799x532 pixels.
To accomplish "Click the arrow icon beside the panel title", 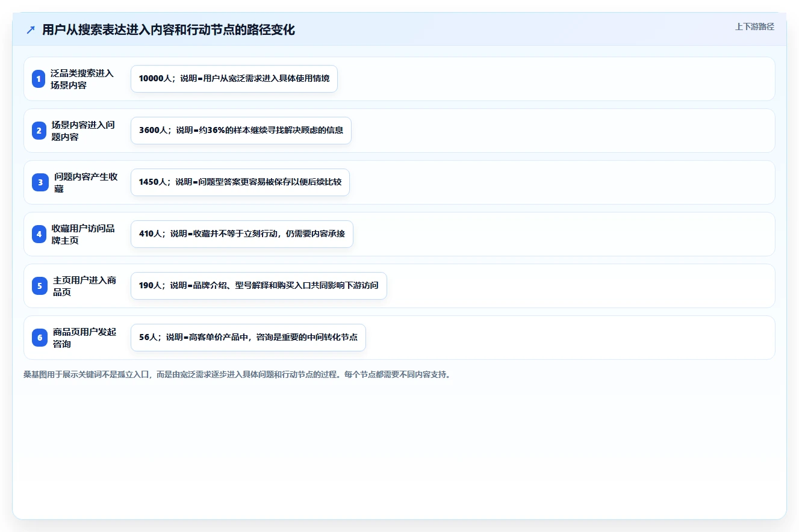I will 31,30.
